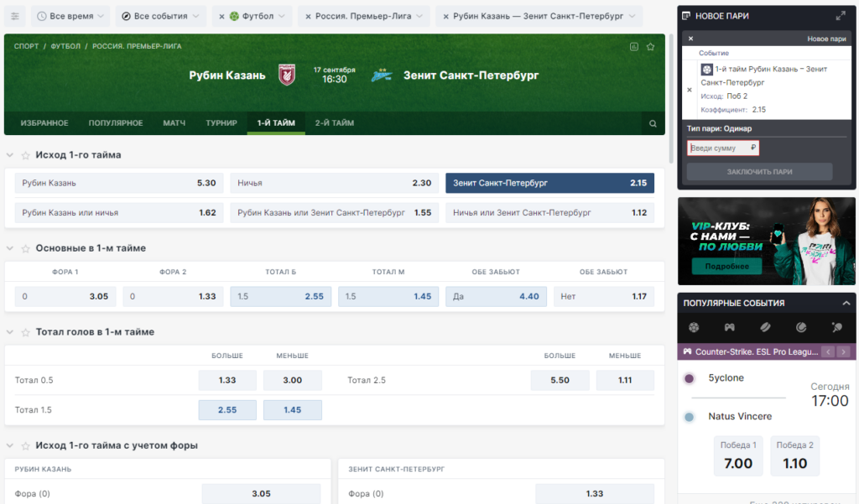Image resolution: width=859 pixels, height=504 pixels.
Task: Go to next popular event arrow
Action: point(844,351)
